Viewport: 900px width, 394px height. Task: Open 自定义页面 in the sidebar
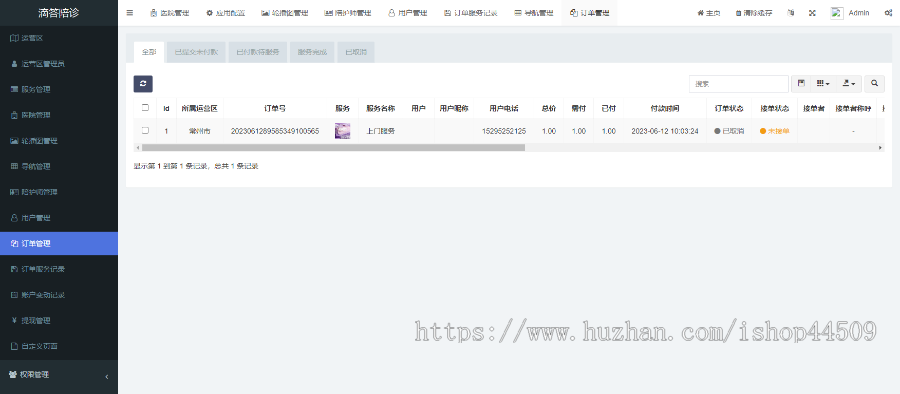[x=59, y=346]
